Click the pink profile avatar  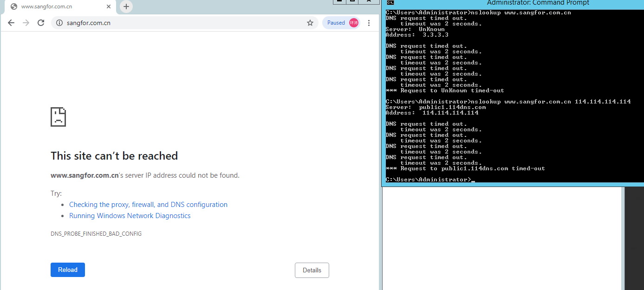point(354,23)
